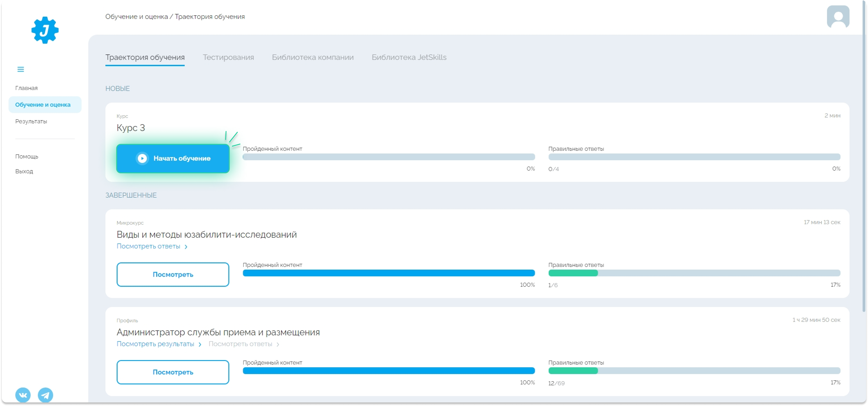The width and height of the screenshot is (868, 406).
Task: Click chevron after юзабилити Посмотреть ответы
Action: point(186,247)
